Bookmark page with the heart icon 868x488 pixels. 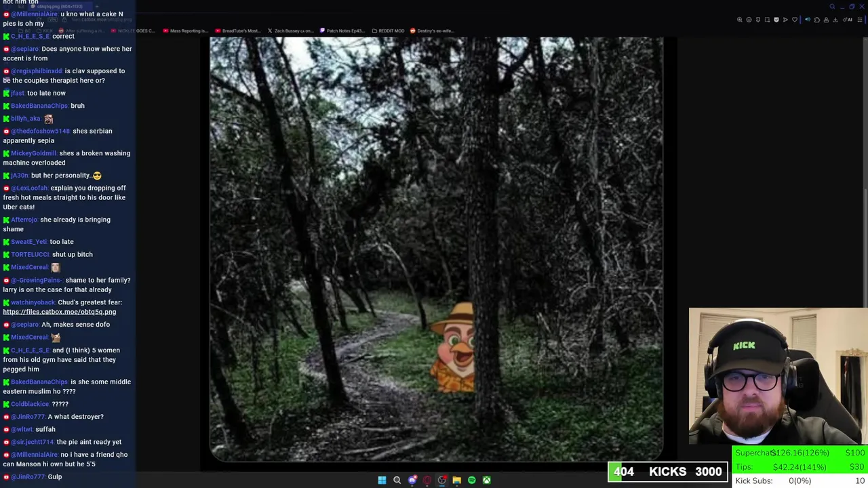click(795, 20)
